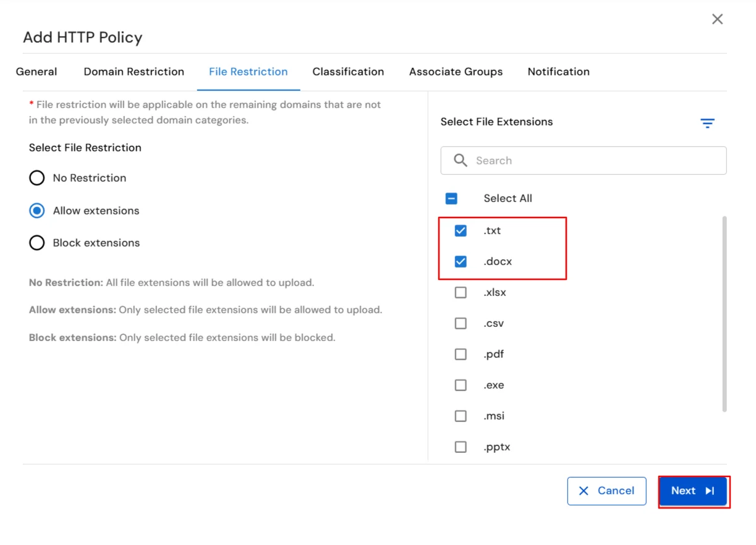Image resolution: width=756 pixels, height=545 pixels.
Task: Click the Next button
Action: coord(692,490)
